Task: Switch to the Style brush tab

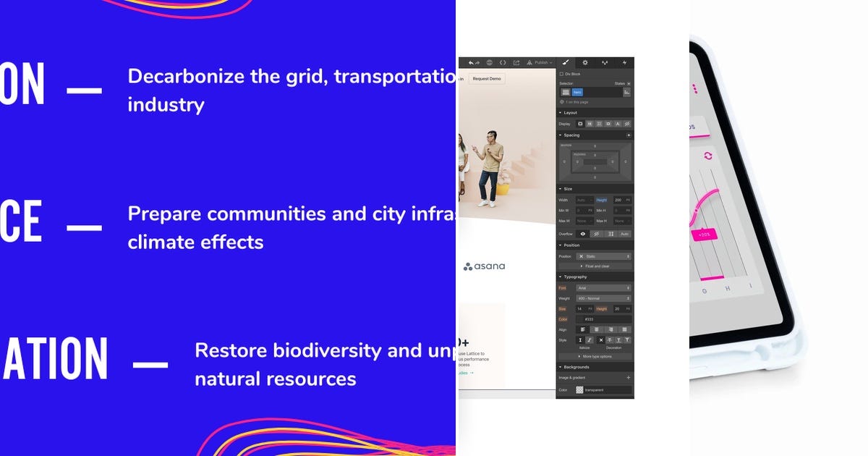Action: point(565,62)
